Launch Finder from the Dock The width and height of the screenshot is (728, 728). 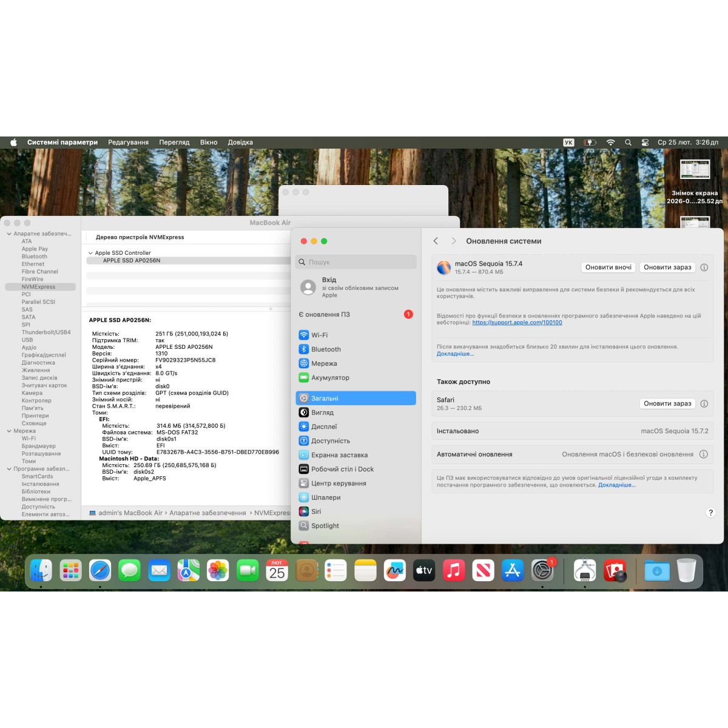click(x=41, y=570)
